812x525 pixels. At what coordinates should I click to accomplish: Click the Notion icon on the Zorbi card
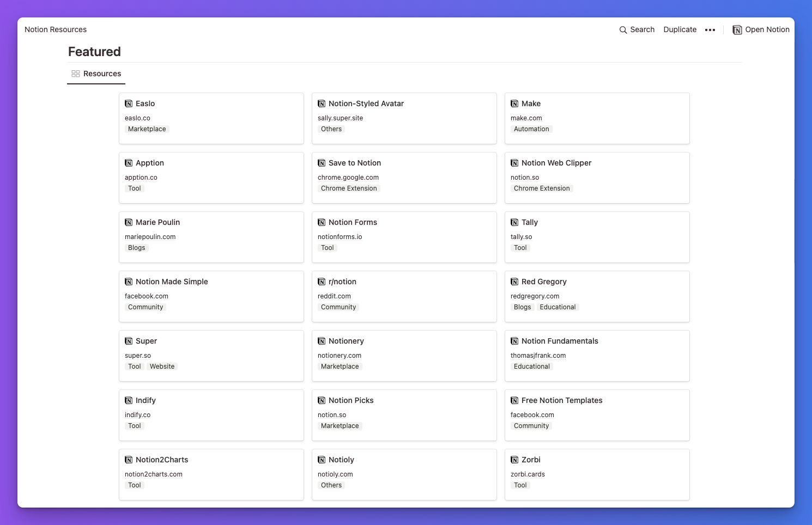pyautogui.click(x=514, y=460)
